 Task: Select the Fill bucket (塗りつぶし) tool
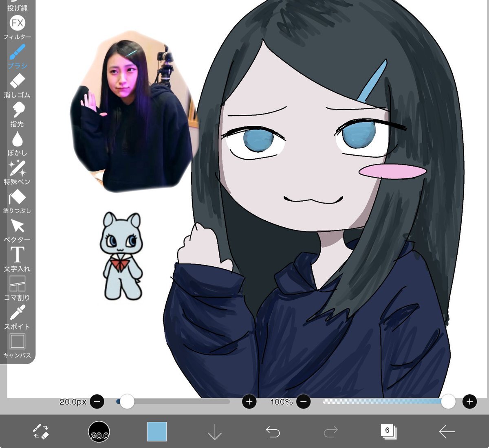(x=17, y=202)
